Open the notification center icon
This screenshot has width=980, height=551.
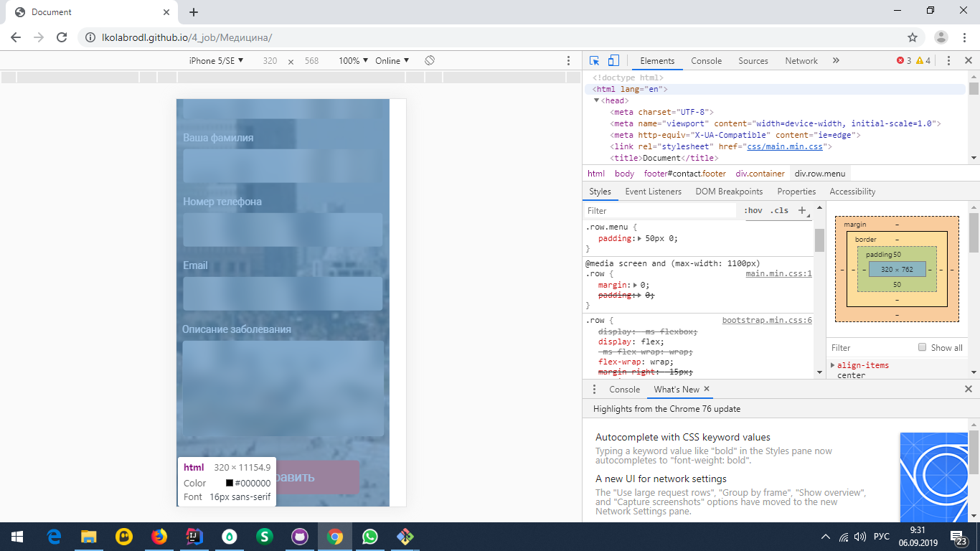coord(958,537)
